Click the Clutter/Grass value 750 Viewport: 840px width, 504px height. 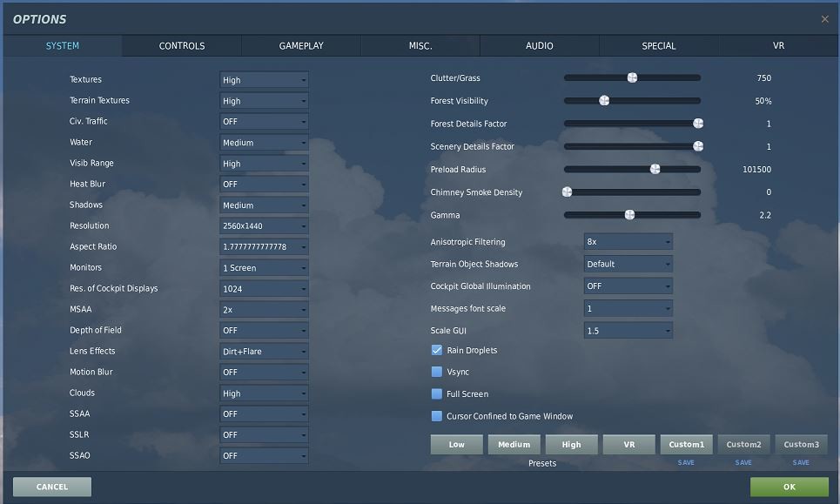coord(764,78)
